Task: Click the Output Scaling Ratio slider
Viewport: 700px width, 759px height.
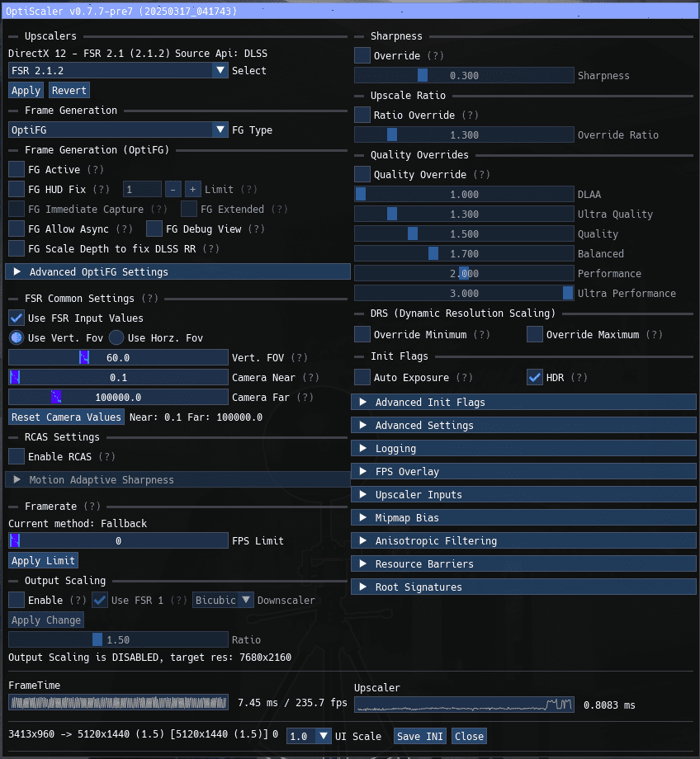Action: [x=118, y=639]
